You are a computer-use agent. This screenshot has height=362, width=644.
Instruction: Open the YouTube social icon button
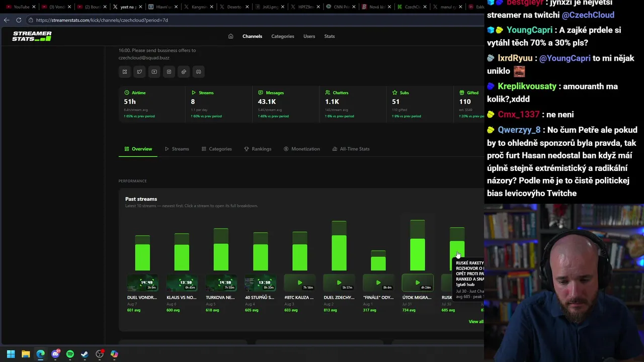click(154, 72)
